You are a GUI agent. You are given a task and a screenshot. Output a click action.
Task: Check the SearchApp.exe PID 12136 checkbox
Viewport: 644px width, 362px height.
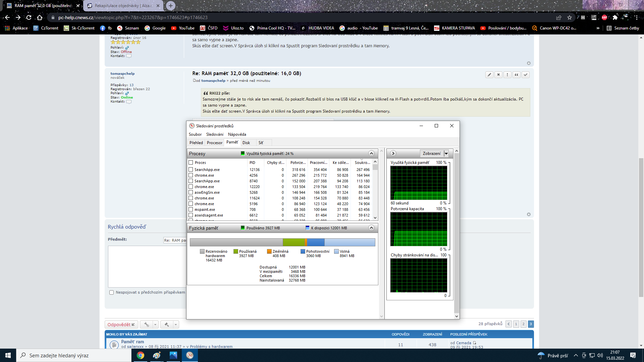191,170
